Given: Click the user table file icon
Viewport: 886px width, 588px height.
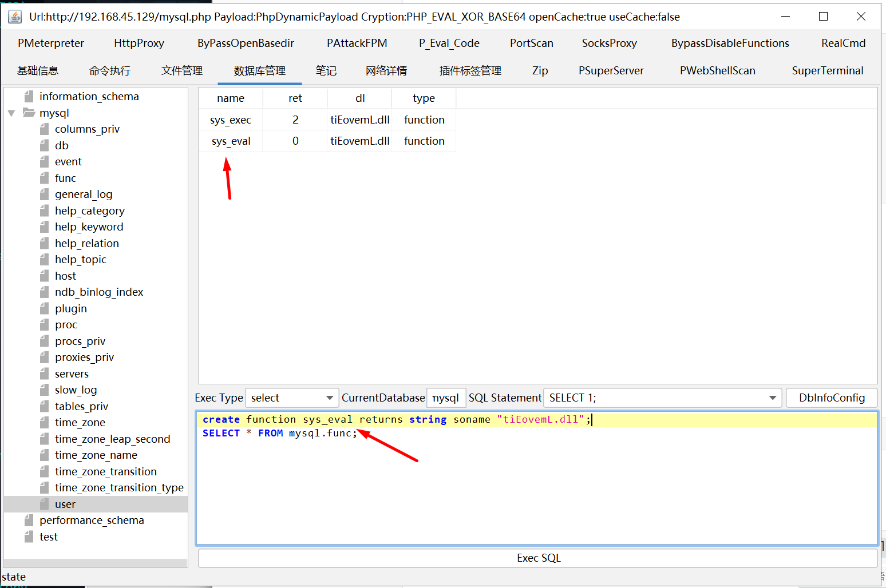Looking at the screenshot, I should (x=45, y=504).
